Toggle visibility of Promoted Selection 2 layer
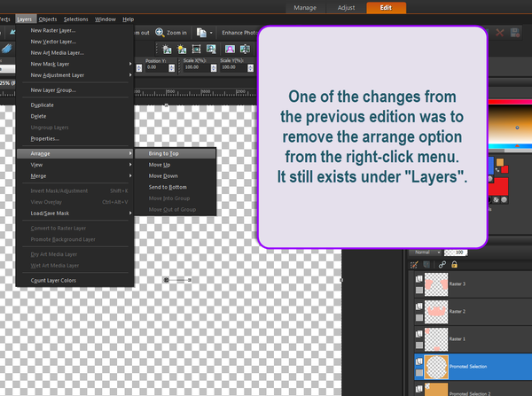The image size is (532, 396). (419, 389)
